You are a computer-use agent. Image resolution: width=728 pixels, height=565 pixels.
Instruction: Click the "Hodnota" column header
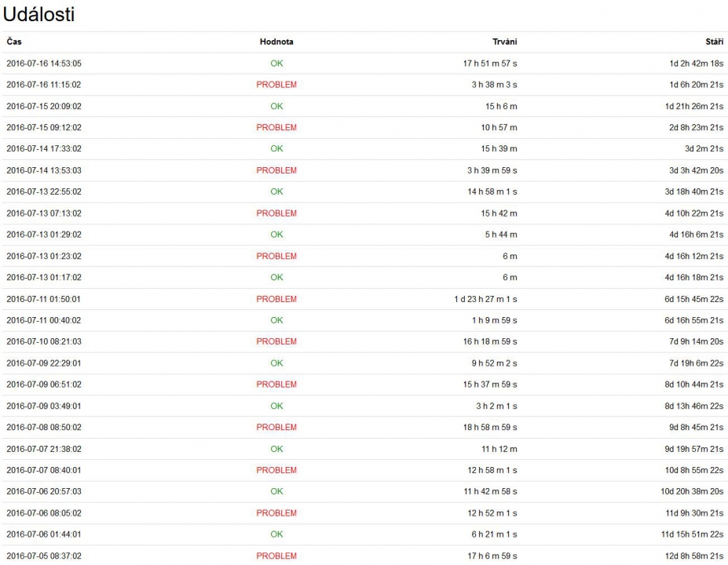pyautogui.click(x=276, y=42)
